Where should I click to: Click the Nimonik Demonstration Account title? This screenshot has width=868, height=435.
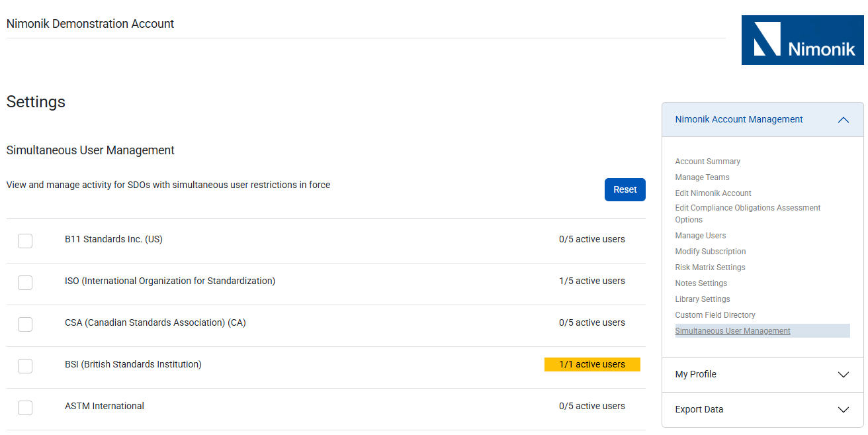90,24
